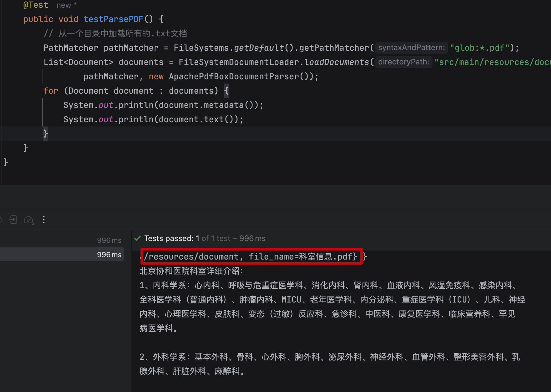Click the output line starting 内科、心理医学科
Viewport: 551px width, 392px height.
tap(327, 314)
